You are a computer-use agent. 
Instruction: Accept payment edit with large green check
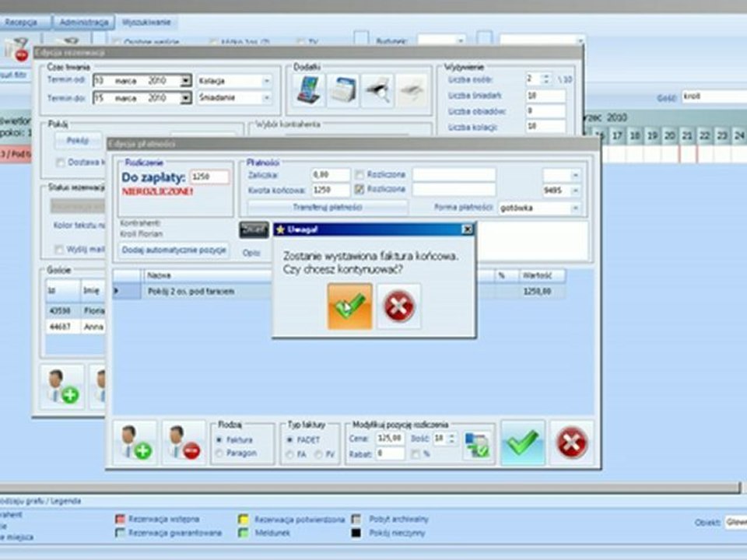click(523, 443)
